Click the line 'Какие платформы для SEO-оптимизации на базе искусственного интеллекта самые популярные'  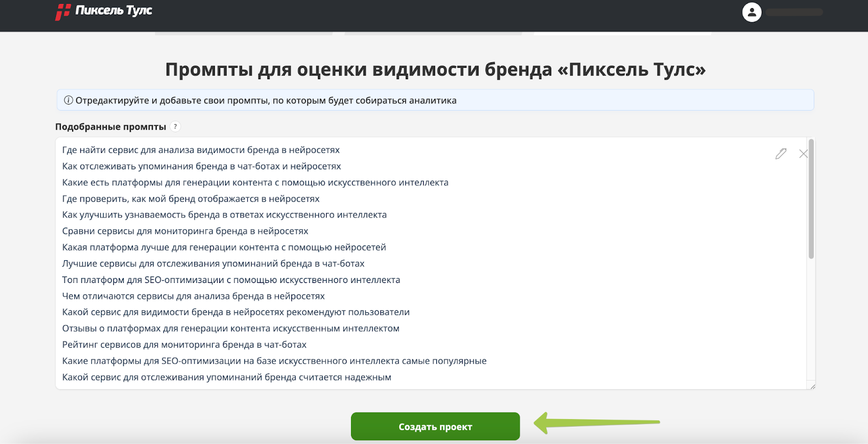tap(275, 361)
